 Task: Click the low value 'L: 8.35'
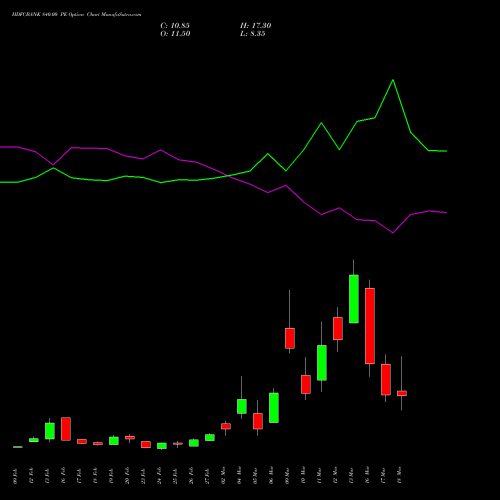coord(253,34)
